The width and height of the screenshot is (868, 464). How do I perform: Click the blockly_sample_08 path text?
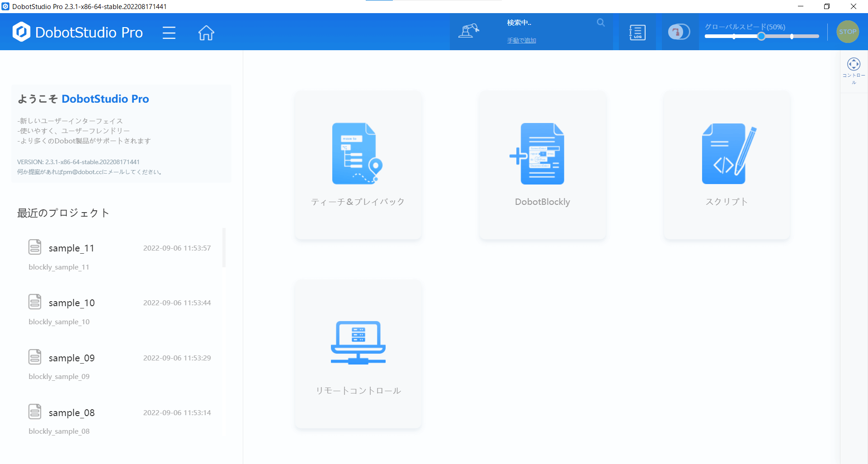(x=59, y=431)
